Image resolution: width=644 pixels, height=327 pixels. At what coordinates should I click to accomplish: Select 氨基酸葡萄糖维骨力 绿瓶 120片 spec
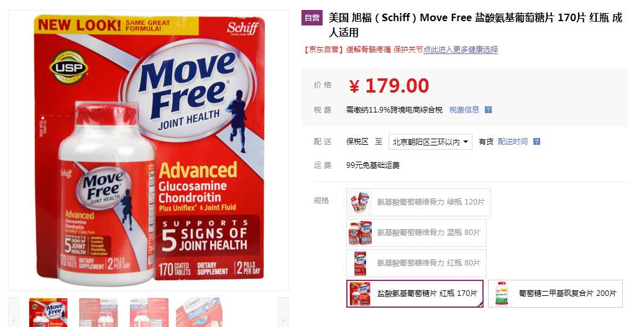418,202
